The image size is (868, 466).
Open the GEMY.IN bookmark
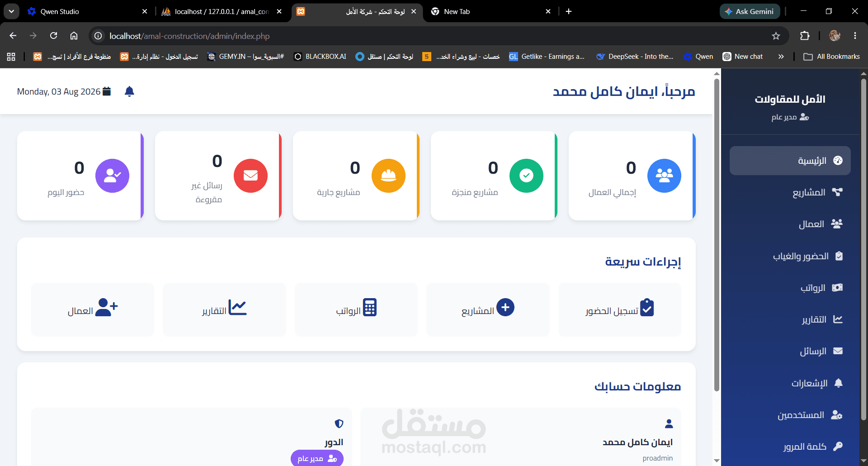click(x=245, y=57)
